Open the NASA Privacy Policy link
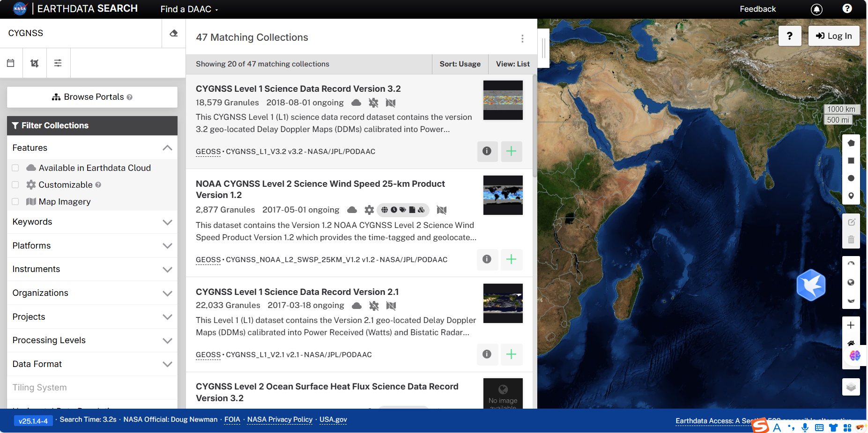The image size is (868, 433). [x=280, y=419]
